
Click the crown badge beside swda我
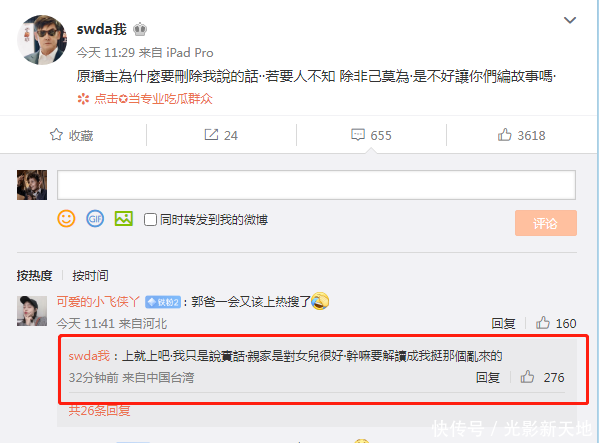click(x=140, y=29)
